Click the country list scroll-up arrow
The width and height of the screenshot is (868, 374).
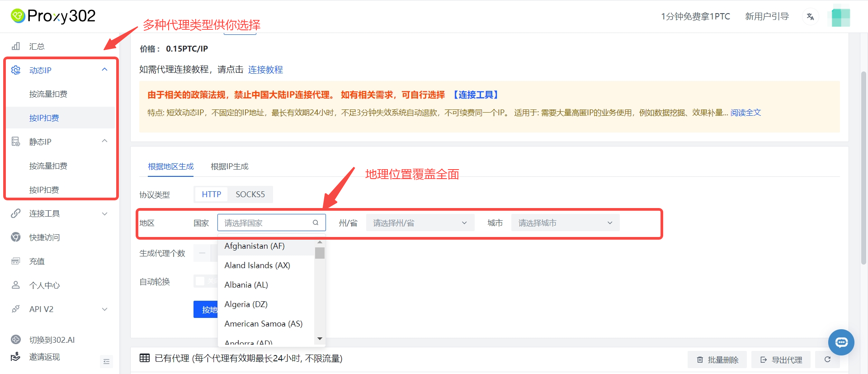[x=320, y=242]
